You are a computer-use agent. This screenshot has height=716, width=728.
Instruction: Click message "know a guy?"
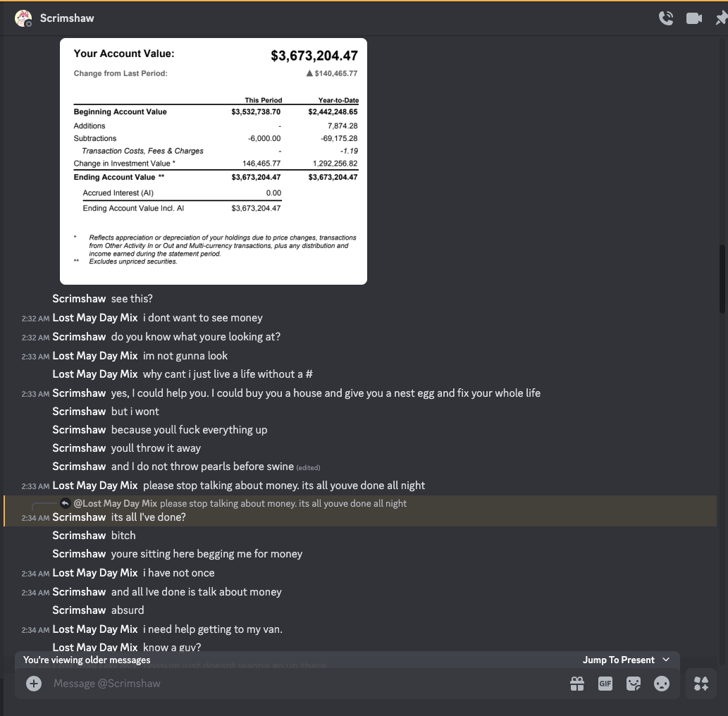[172, 647]
